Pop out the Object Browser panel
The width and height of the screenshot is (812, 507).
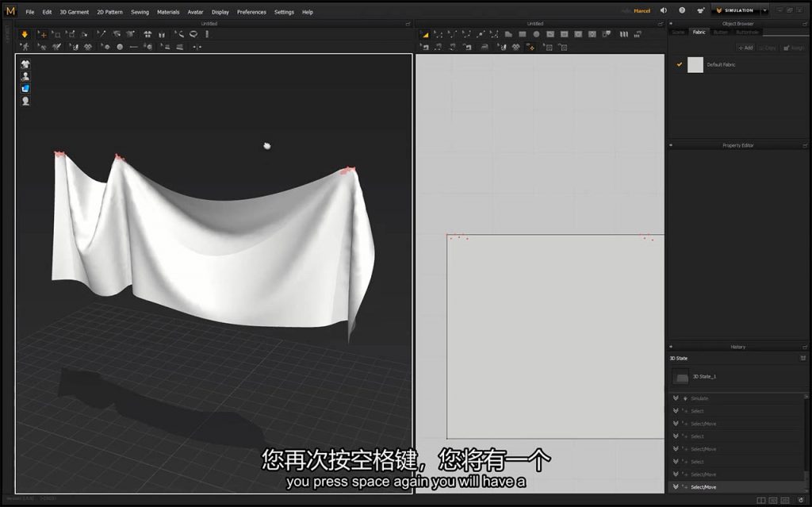tap(806, 24)
